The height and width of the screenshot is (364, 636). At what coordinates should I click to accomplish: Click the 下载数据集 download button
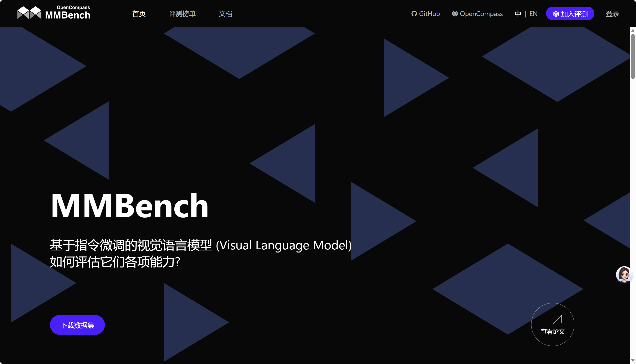(77, 325)
